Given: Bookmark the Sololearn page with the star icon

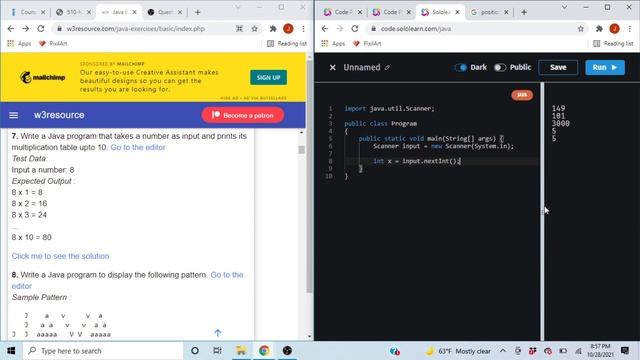Looking at the screenshot, I should tap(581, 29).
